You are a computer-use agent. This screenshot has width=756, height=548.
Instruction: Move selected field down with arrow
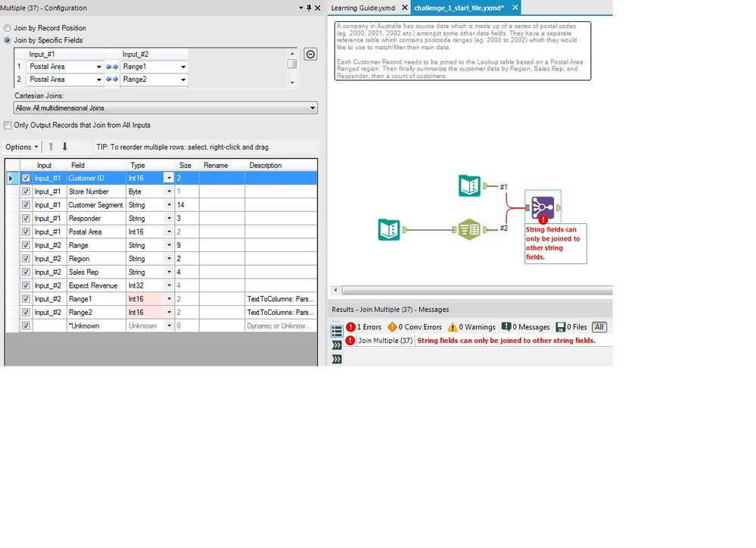64,147
